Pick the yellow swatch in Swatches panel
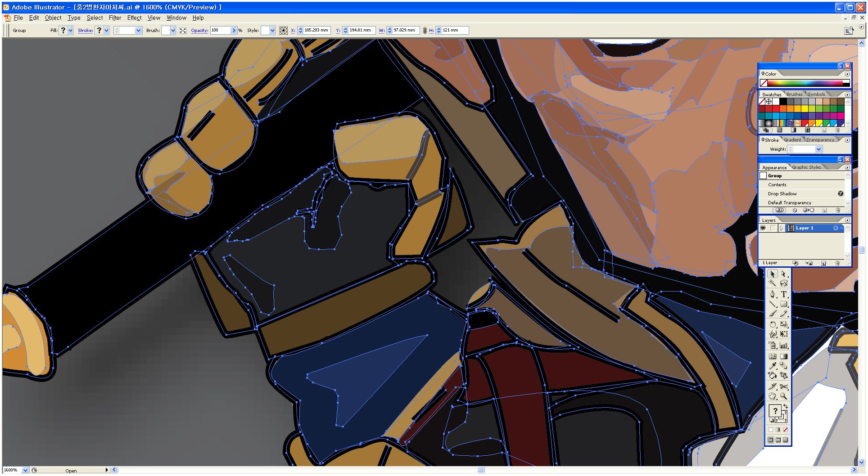Screen dimensions: 868x476 [805, 109]
